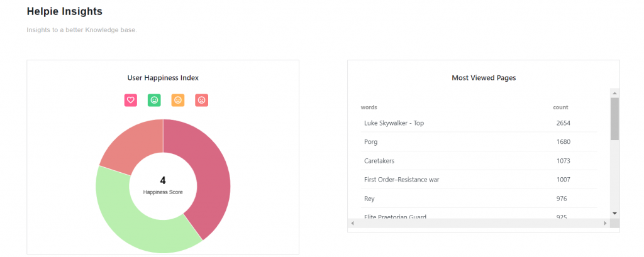The height and width of the screenshot is (257, 644).
Task: Select the Luke Skywalker - Top row
Action: pyautogui.click(x=394, y=123)
